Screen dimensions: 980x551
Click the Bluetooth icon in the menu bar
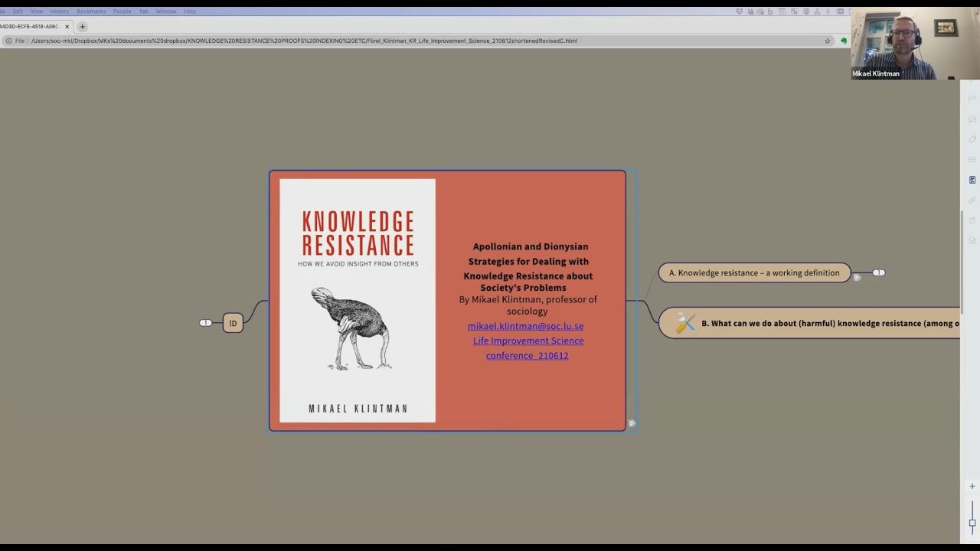pyautogui.click(x=828, y=11)
